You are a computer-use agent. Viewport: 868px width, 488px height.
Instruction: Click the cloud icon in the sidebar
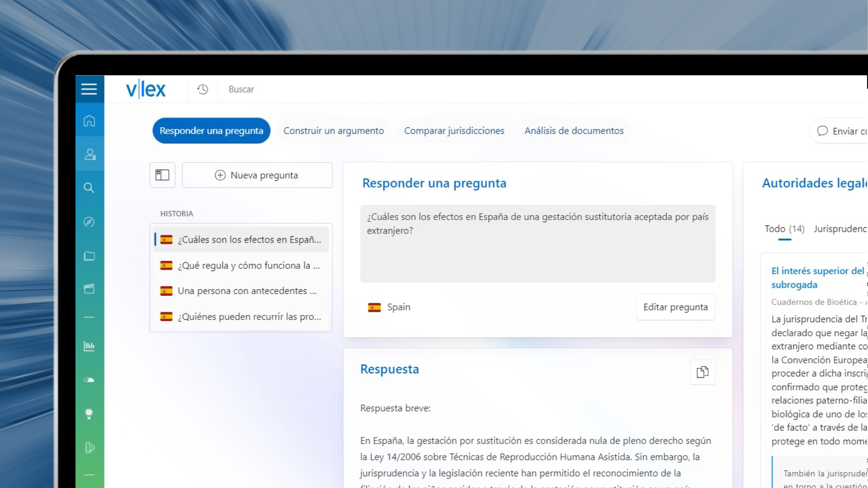tap(90, 380)
